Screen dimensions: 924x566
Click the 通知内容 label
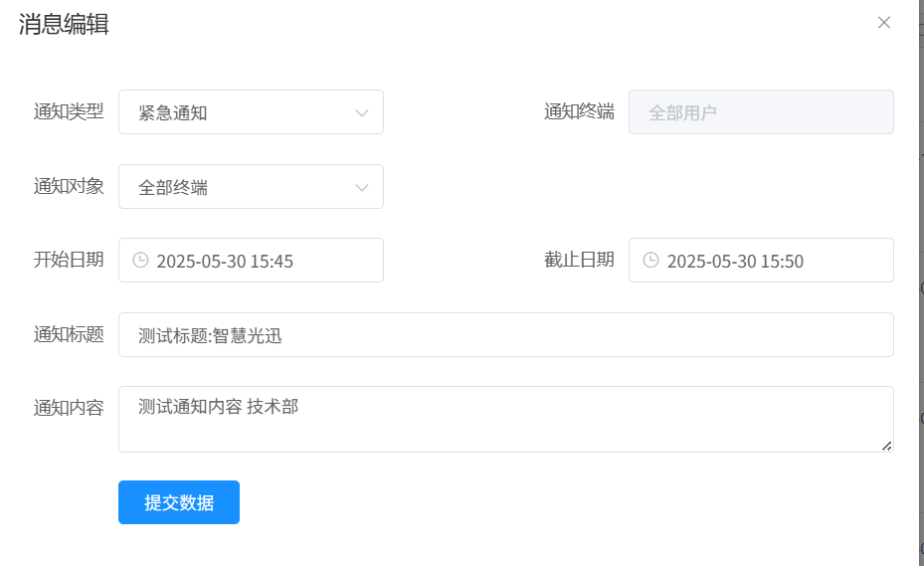coord(69,408)
